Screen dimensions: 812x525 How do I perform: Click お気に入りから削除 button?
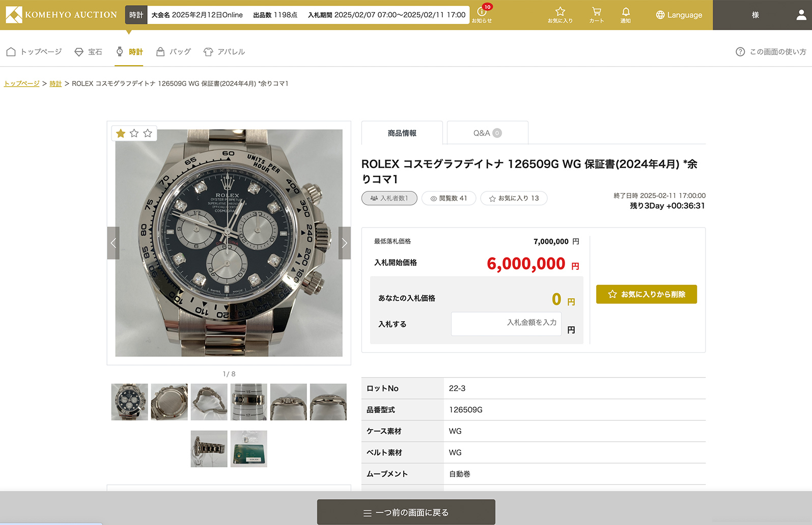point(646,294)
